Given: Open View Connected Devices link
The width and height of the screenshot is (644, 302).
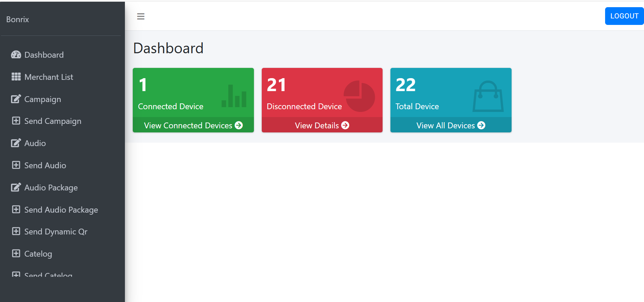Looking at the screenshot, I should point(193,126).
